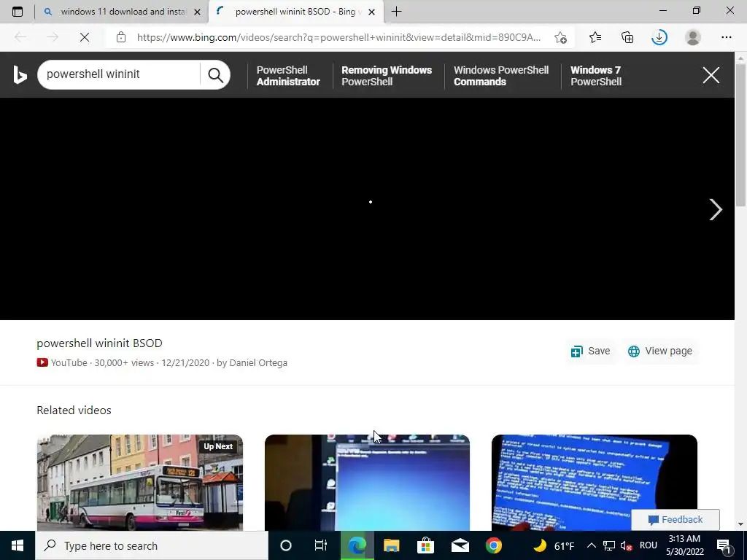Close the video detail view
The width and height of the screenshot is (747, 560).
[x=711, y=75]
